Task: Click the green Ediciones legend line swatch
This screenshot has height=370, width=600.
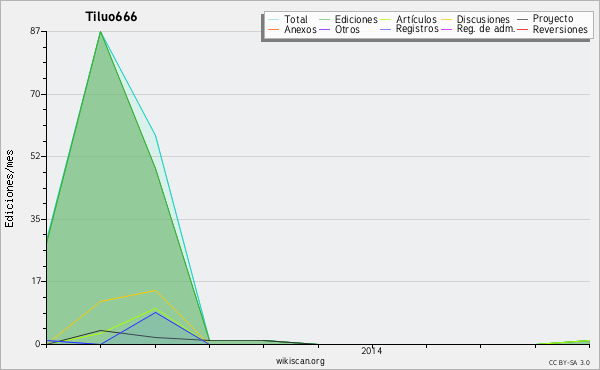Action: point(324,20)
